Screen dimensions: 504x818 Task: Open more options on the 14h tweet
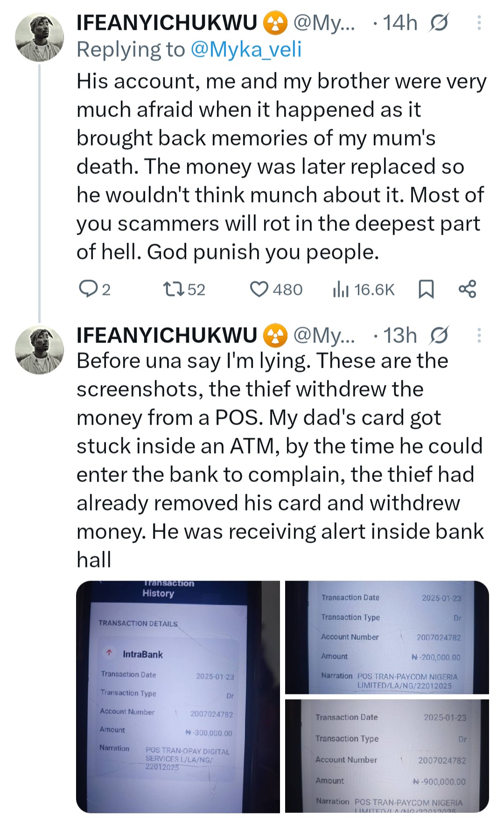[x=479, y=22]
